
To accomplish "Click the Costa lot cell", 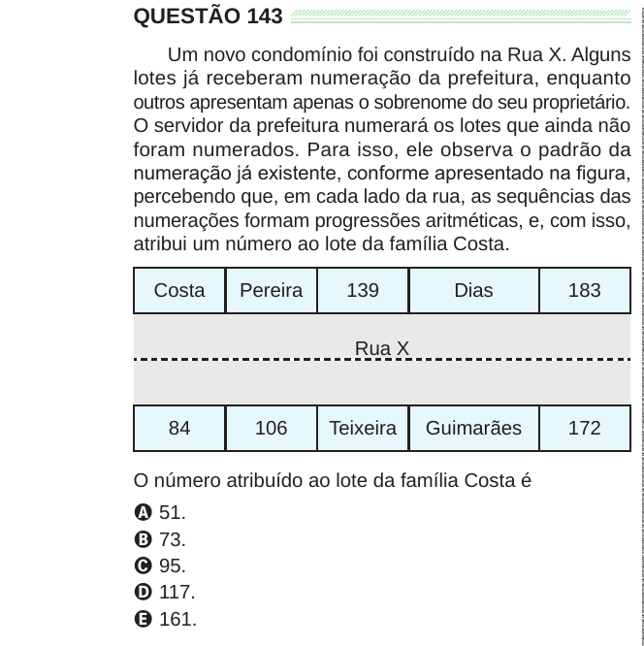I will (179, 290).
